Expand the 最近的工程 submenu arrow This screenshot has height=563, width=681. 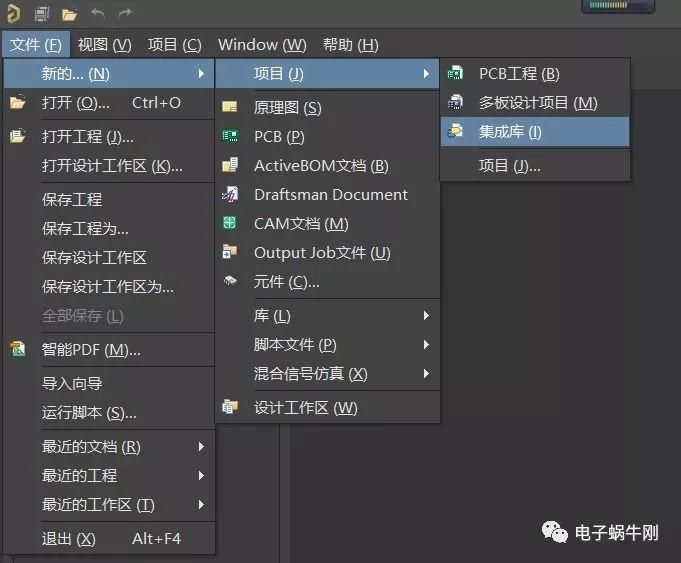(x=201, y=476)
